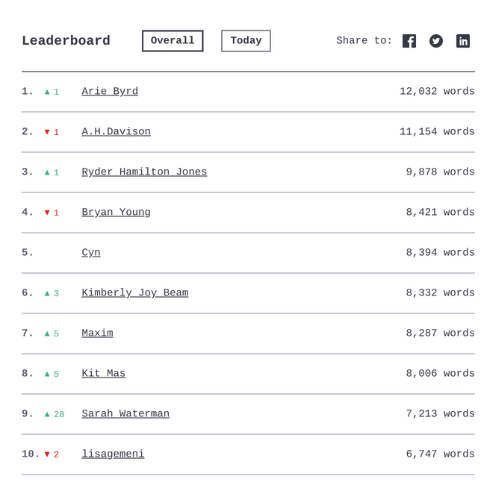Click the green up arrow beside Arie Byrd
This screenshot has width=500, height=500.
pos(47,92)
